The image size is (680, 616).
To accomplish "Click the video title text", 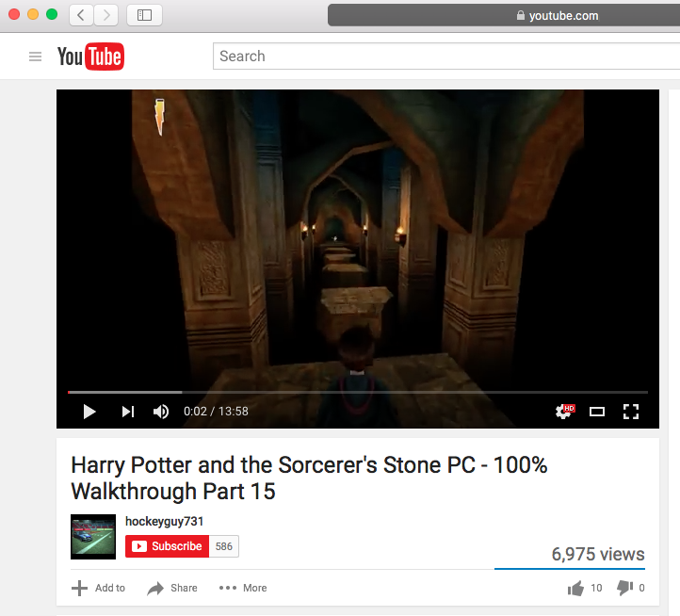I will [309, 478].
